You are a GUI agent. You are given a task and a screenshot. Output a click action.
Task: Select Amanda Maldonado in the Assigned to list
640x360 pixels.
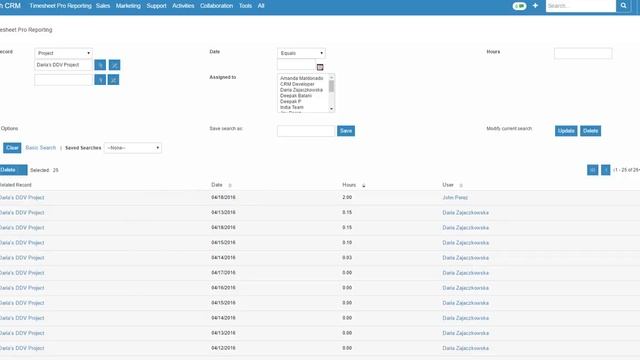[302, 78]
